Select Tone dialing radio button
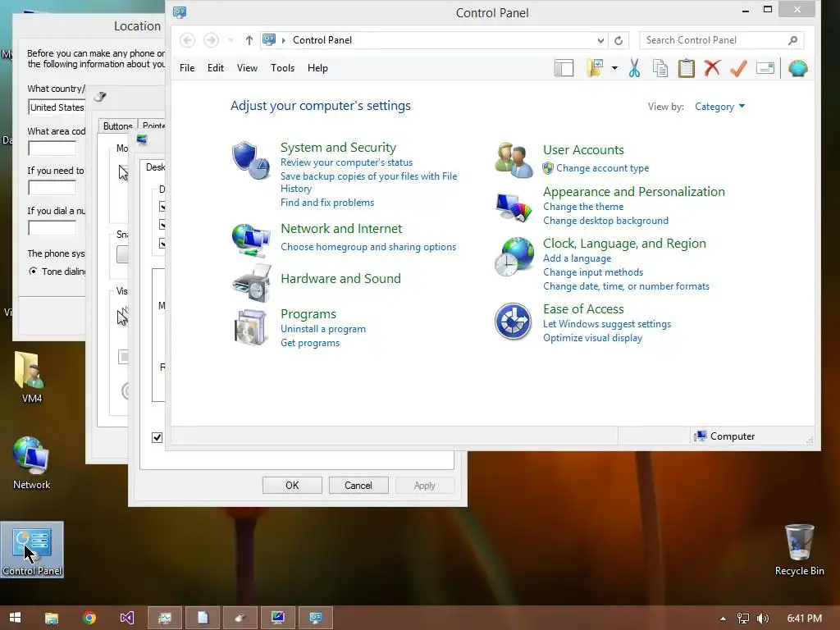 coord(33,271)
